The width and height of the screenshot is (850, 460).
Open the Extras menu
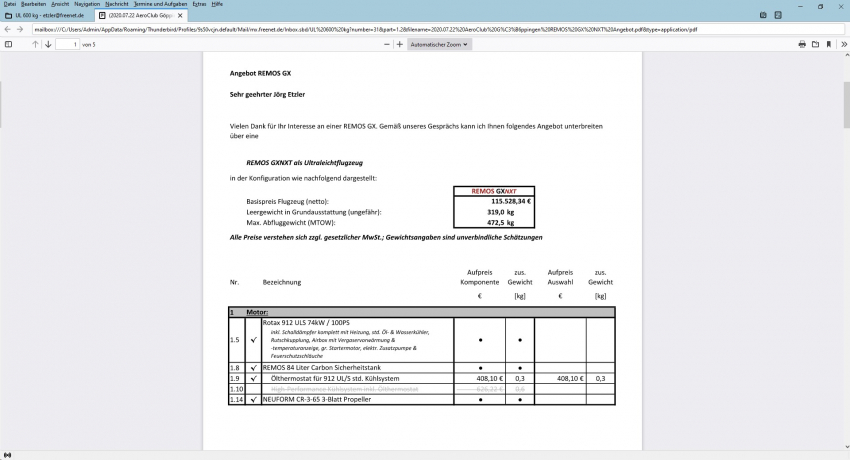[x=199, y=4]
